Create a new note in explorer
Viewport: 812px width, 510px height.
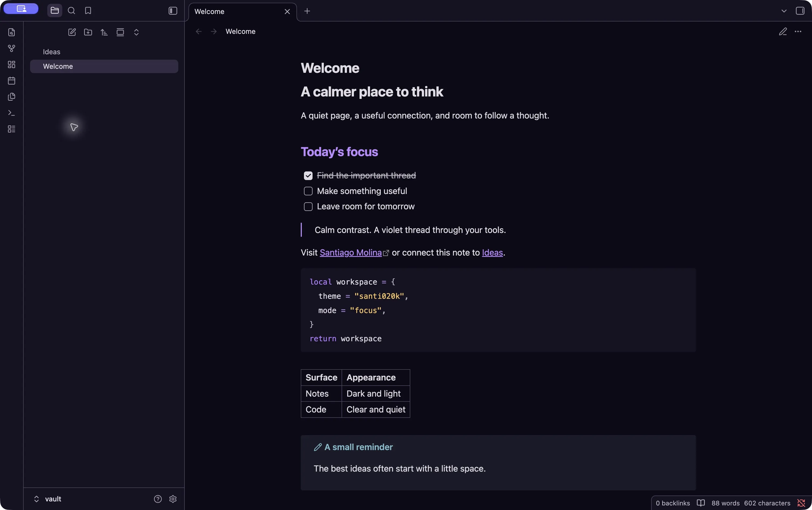coord(72,32)
